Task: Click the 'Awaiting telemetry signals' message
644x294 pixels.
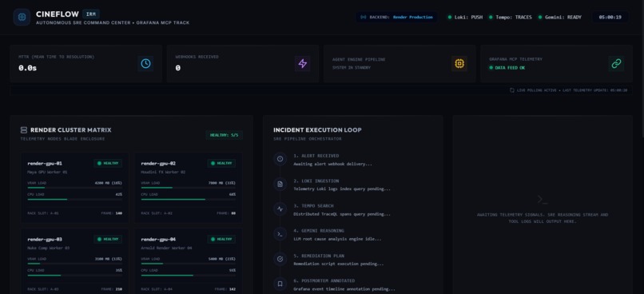Action: pyautogui.click(x=543, y=218)
